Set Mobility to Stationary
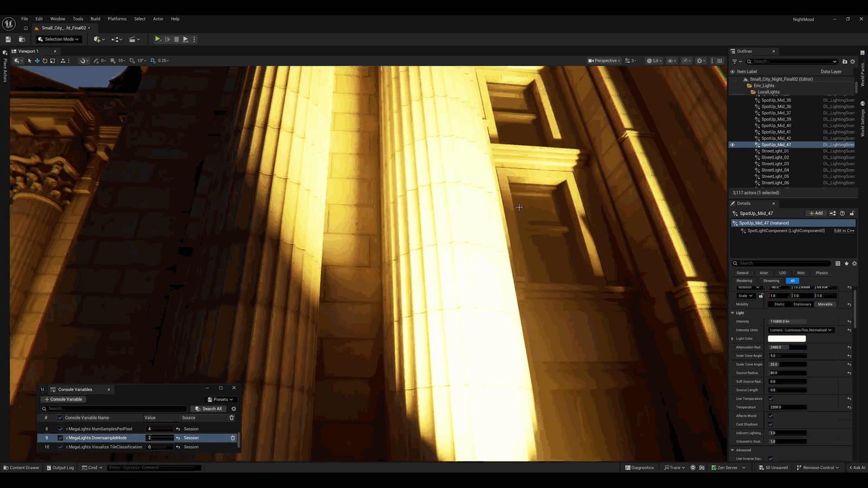This screenshot has width=868, height=488. (x=802, y=304)
